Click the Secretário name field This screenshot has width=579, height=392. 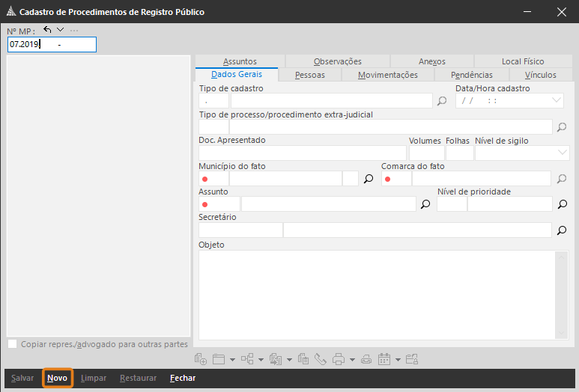pos(417,230)
